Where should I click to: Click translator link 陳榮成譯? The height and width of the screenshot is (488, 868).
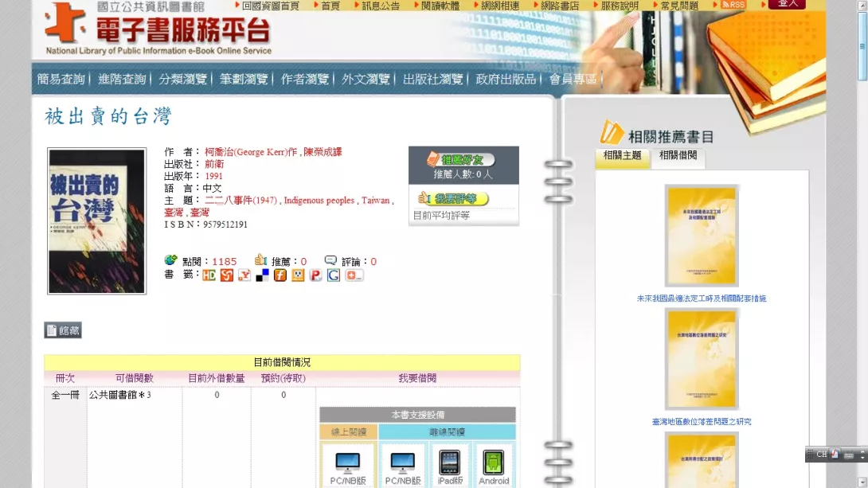323,152
